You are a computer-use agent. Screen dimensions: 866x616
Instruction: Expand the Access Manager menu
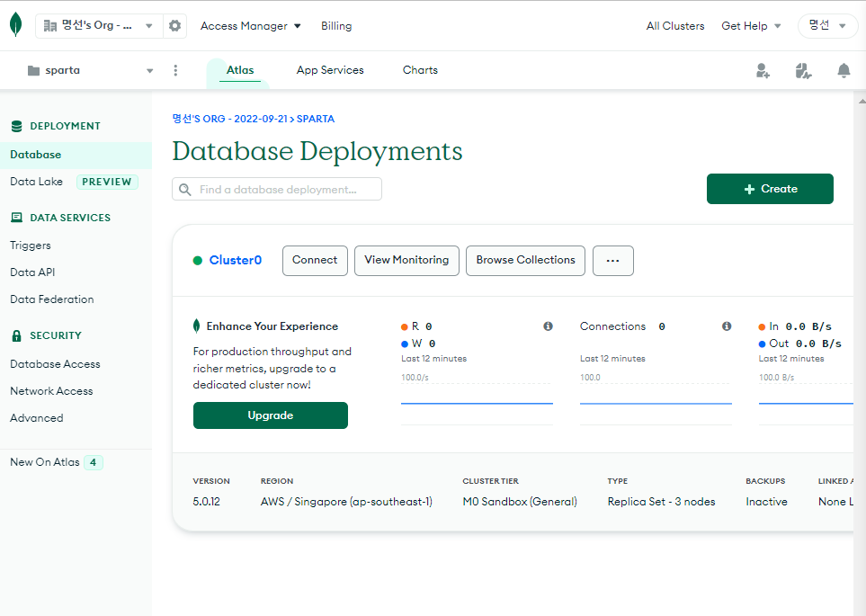250,26
